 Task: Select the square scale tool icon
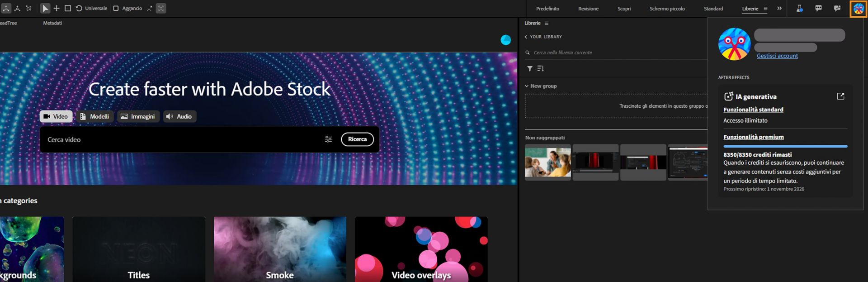[x=68, y=8]
